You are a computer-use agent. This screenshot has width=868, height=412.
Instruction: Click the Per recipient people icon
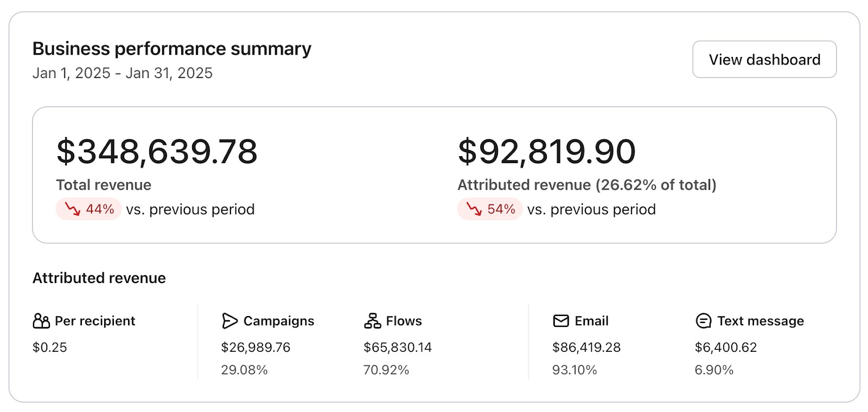point(41,321)
